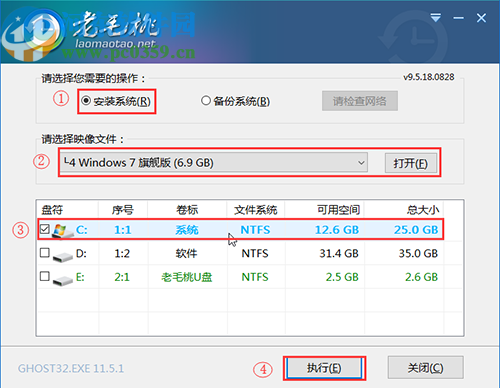The width and height of the screenshot is (500, 388).
Task: Close the Laomaotao window with the X icon
Action: point(481,18)
